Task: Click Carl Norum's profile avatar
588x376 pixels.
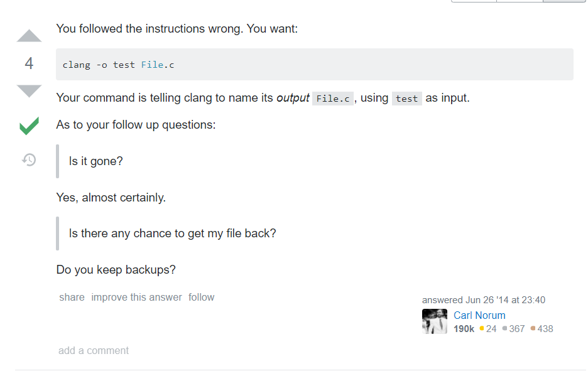Action: 434,321
